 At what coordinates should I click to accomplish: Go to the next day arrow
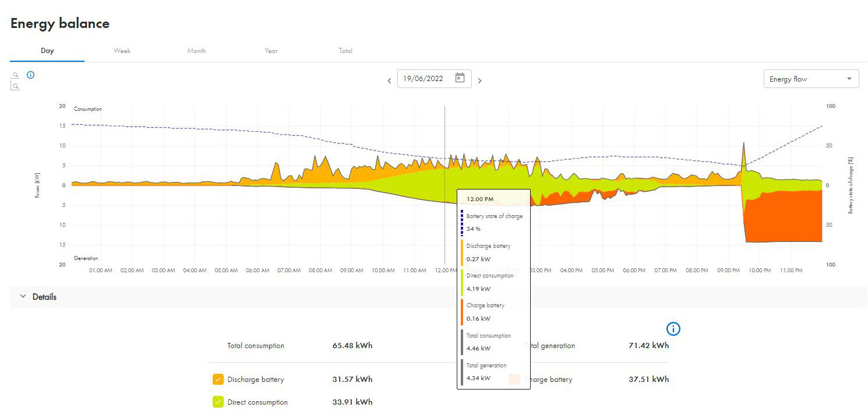coord(480,81)
